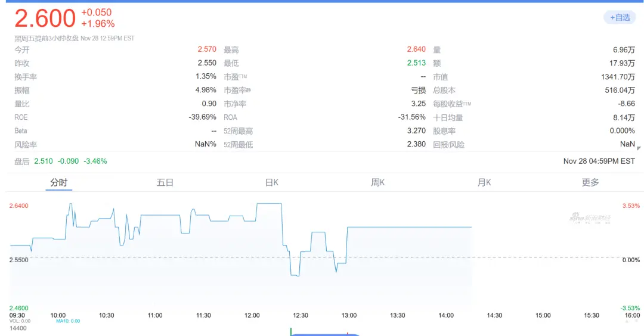Viewport: 644px width, 336px height.
Task: Click the MA10 indicator label
Action: pos(68,321)
